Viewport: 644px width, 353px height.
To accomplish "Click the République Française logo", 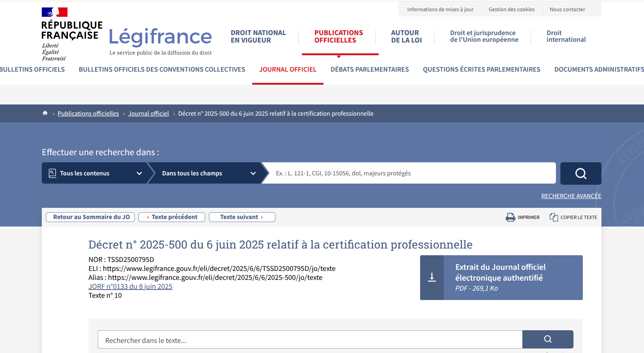I will [72, 34].
